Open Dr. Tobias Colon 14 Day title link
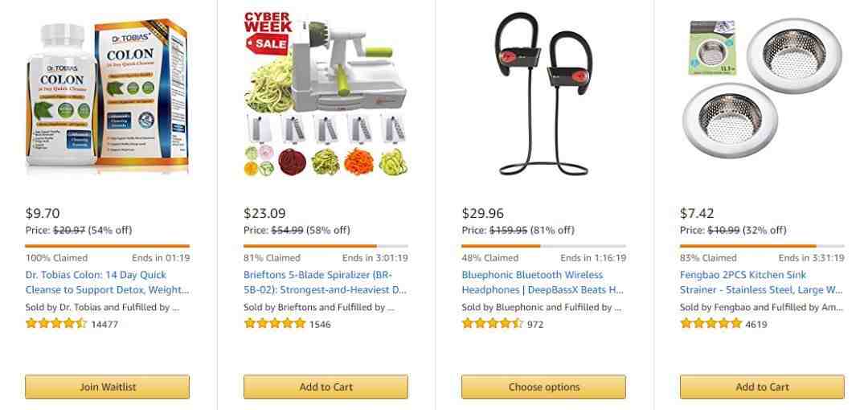 click(x=108, y=282)
